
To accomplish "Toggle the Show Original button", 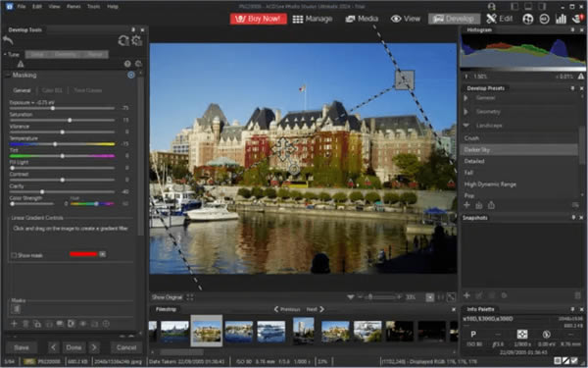I will tap(167, 297).
